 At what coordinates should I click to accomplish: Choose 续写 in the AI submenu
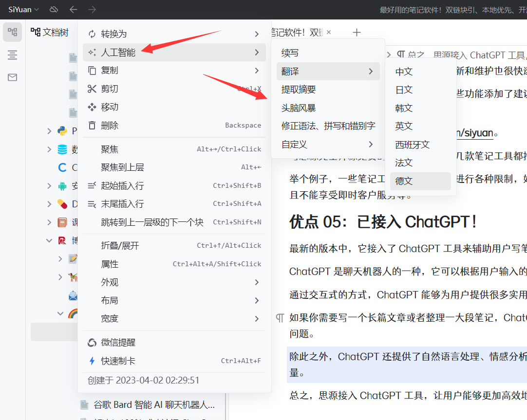point(328,53)
